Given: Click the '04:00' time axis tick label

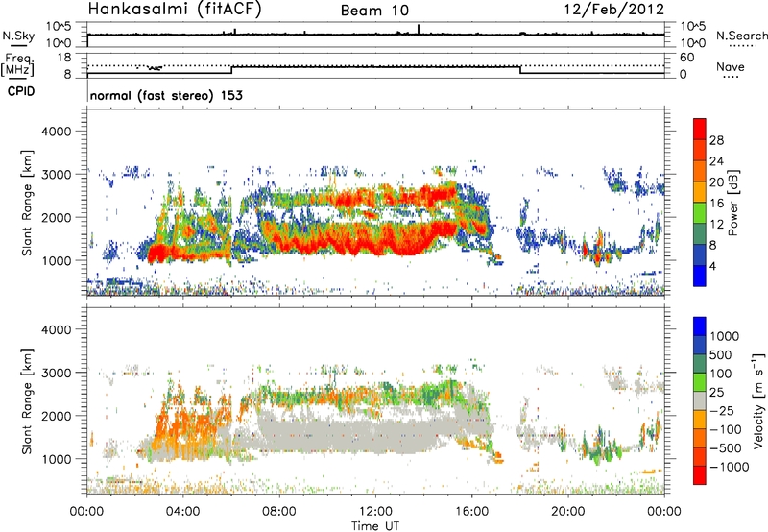Looking at the screenshot, I should (x=182, y=512).
